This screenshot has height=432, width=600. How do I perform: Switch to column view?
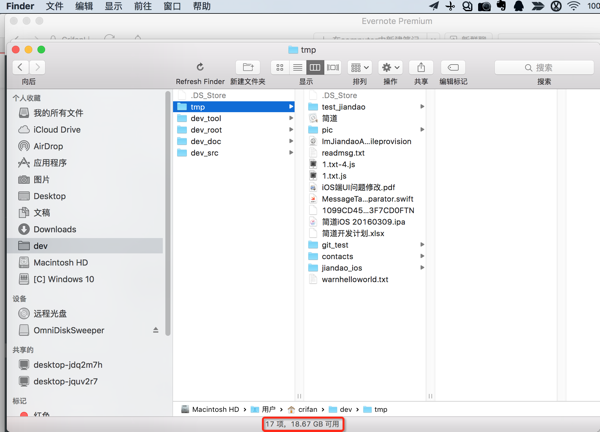point(315,67)
